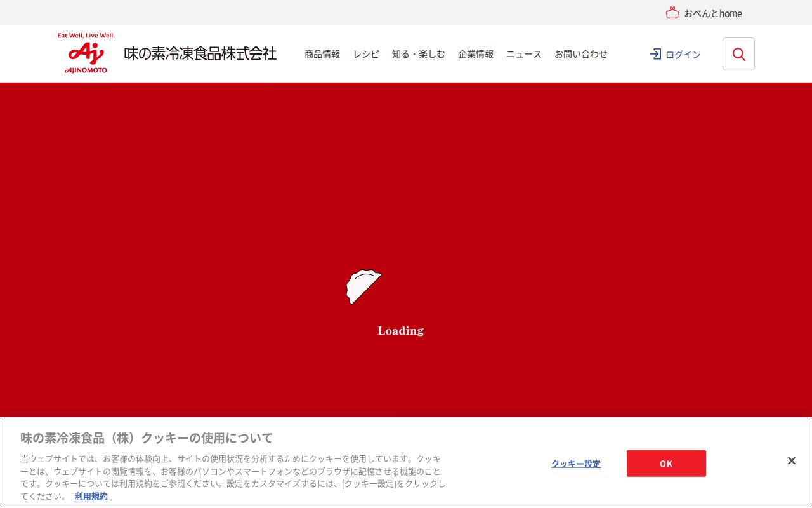Click the login arrow icon

click(655, 54)
